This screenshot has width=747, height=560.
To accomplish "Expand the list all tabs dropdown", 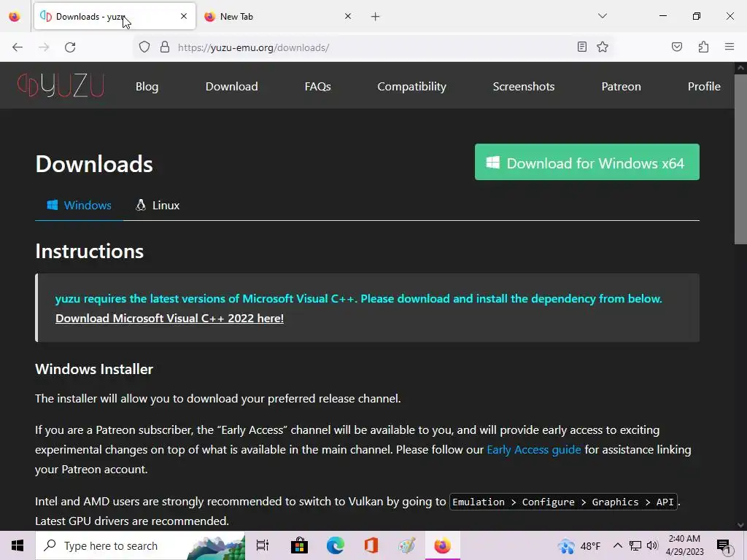I will point(603,16).
